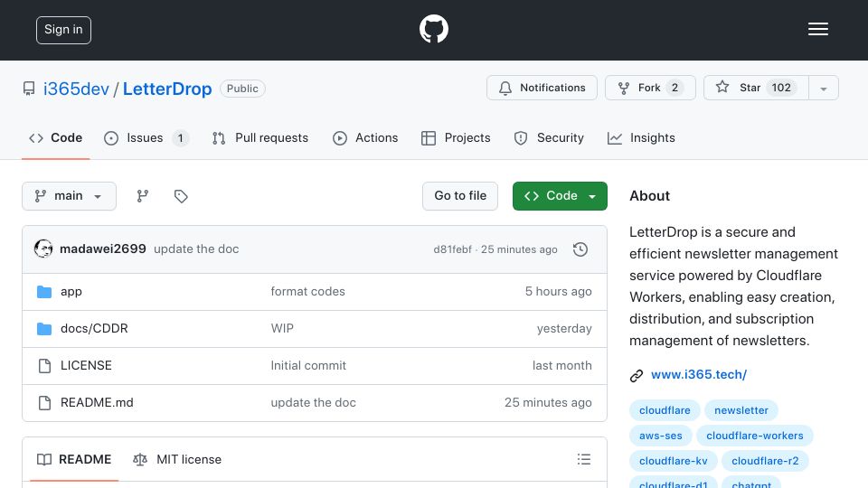Open the LICENSE file
The height and width of the screenshot is (488, 868).
pyautogui.click(x=87, y=366)
